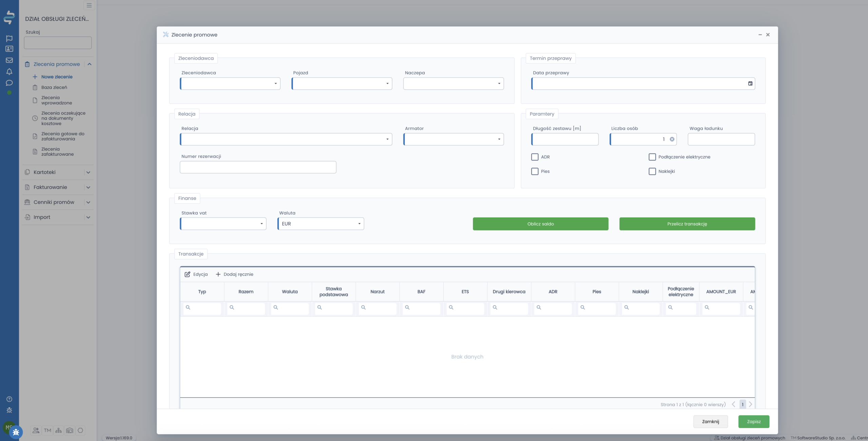
Task: Enable the ADR checkbox
Action: (x=535, y=157)
